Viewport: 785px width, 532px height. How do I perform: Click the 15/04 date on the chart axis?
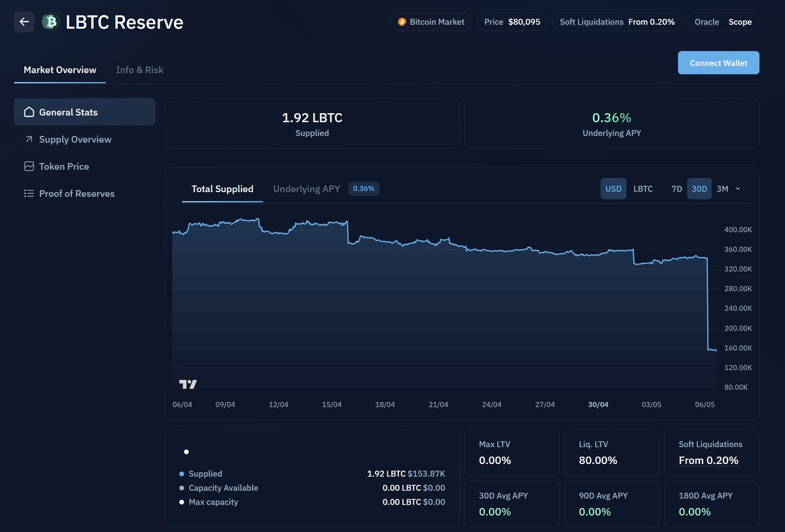point(332,405)
